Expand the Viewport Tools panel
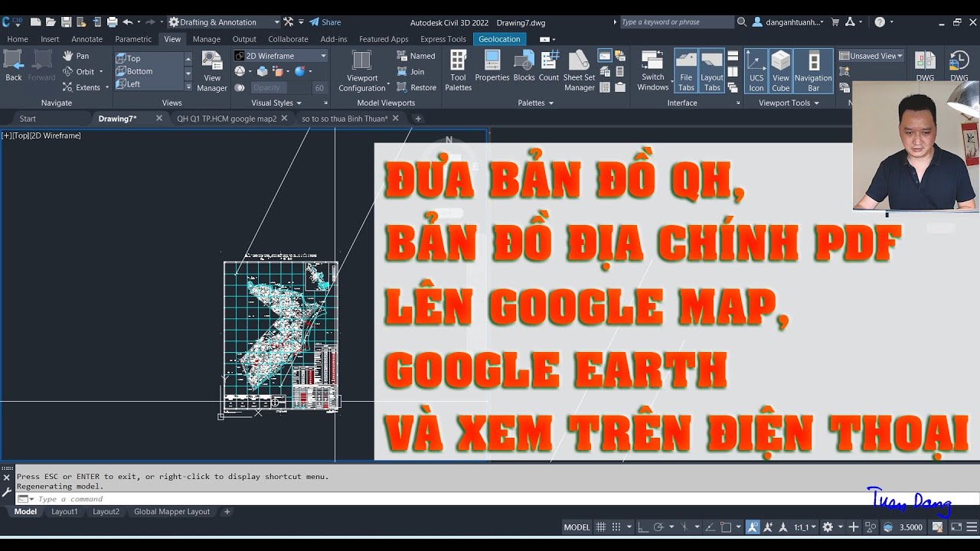This screenshot has height=551, width=980. click(789, 103)
